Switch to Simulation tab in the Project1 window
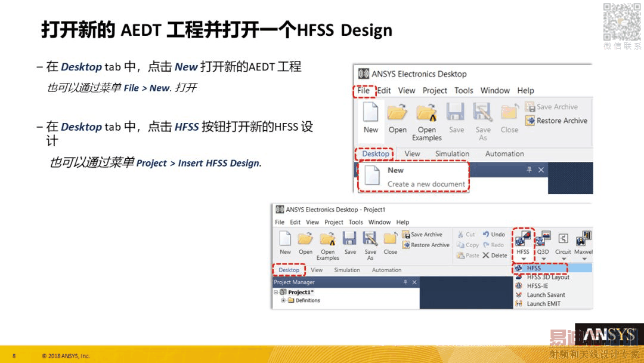 click(346, 270)
